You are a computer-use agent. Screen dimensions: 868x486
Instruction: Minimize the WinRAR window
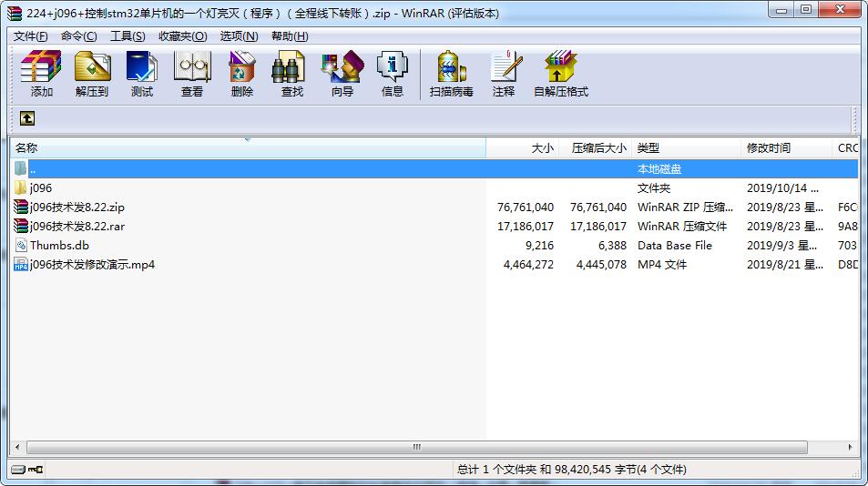coord(781,10)
